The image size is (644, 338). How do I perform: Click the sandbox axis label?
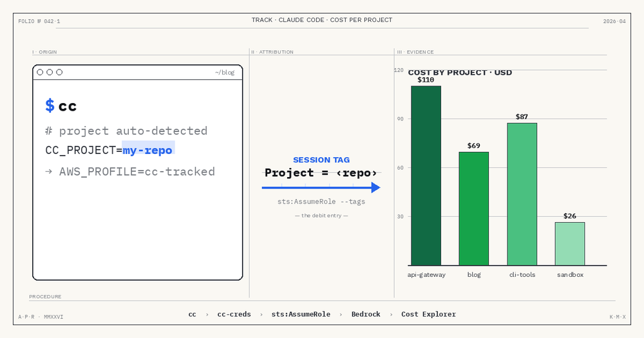point(570,274)
